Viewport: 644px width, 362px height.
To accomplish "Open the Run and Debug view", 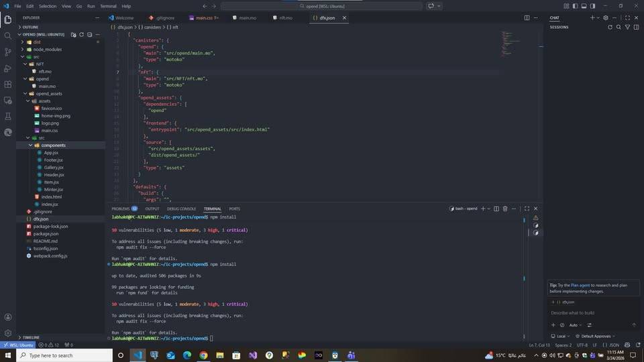I will [x=8, y=68].
